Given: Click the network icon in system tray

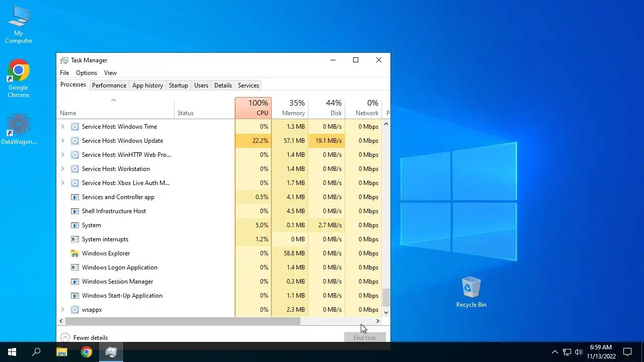Looking at the screenshot, I should (x=567, y=352).
